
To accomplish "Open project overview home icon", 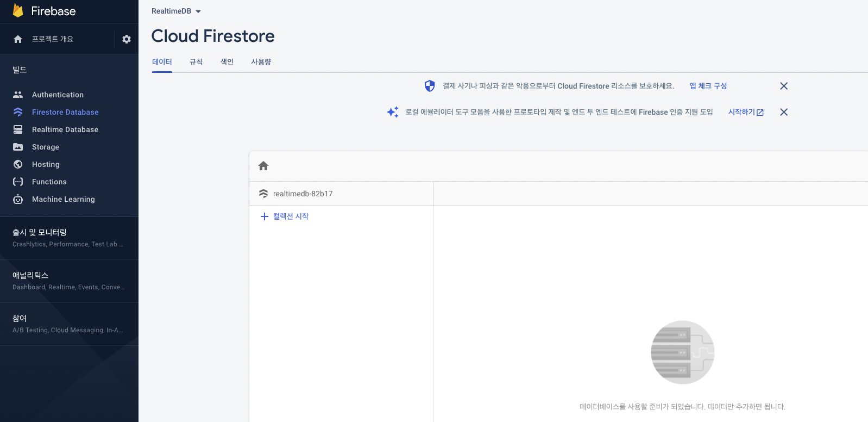I will click(18, 39).
